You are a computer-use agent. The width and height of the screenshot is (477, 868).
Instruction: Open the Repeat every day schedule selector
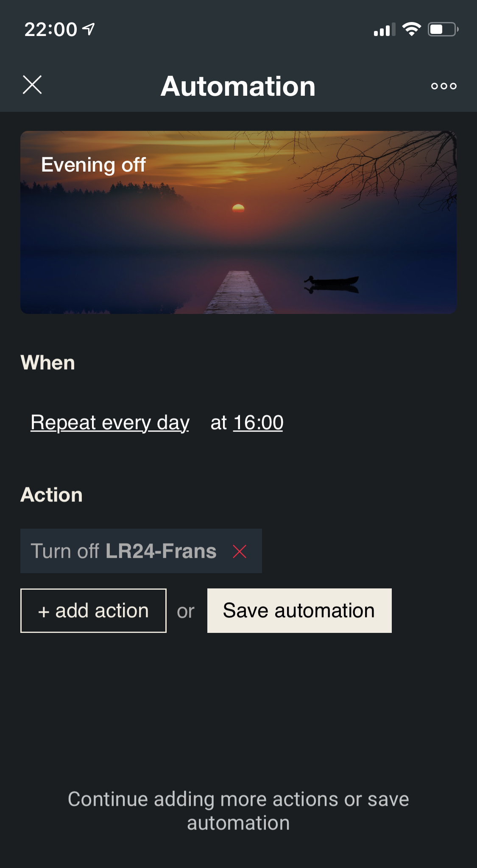110,422
